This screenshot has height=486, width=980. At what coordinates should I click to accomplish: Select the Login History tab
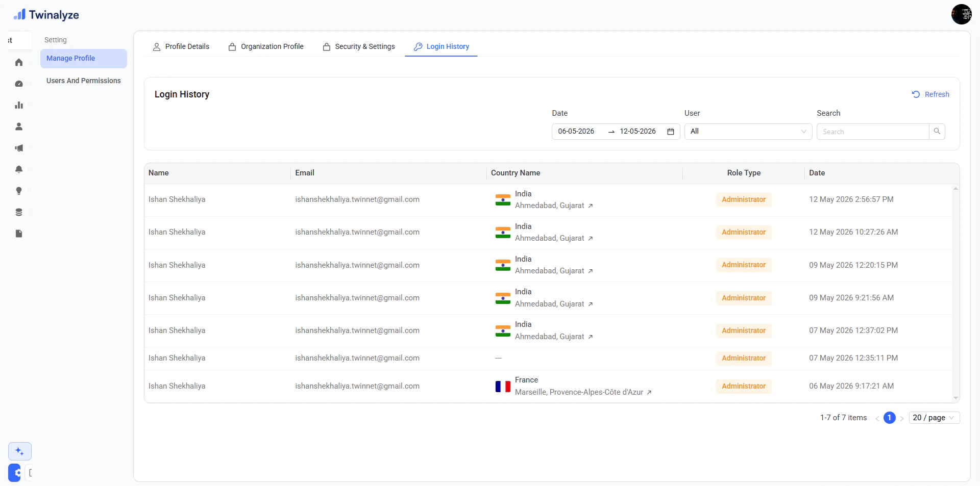point(441,46)
